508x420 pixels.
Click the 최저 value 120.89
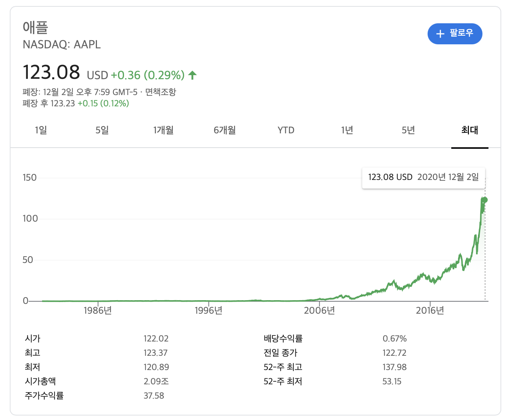156,367
